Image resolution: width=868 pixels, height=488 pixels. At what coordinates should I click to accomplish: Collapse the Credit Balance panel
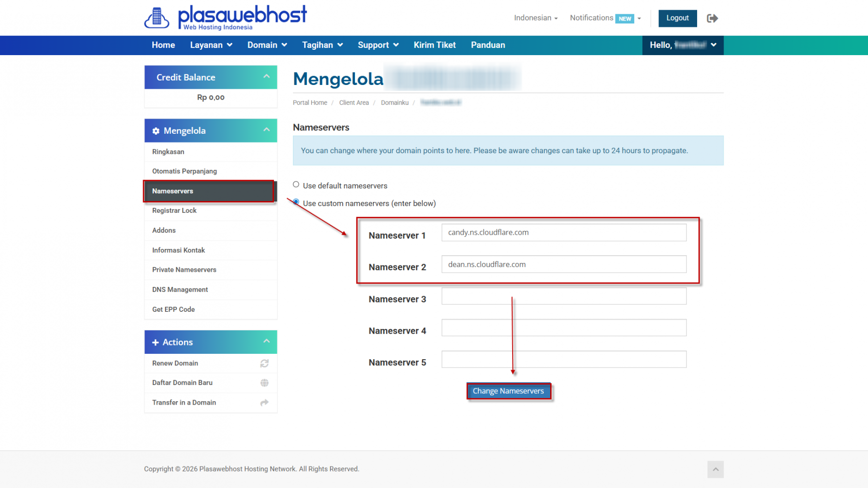point(267,77)
